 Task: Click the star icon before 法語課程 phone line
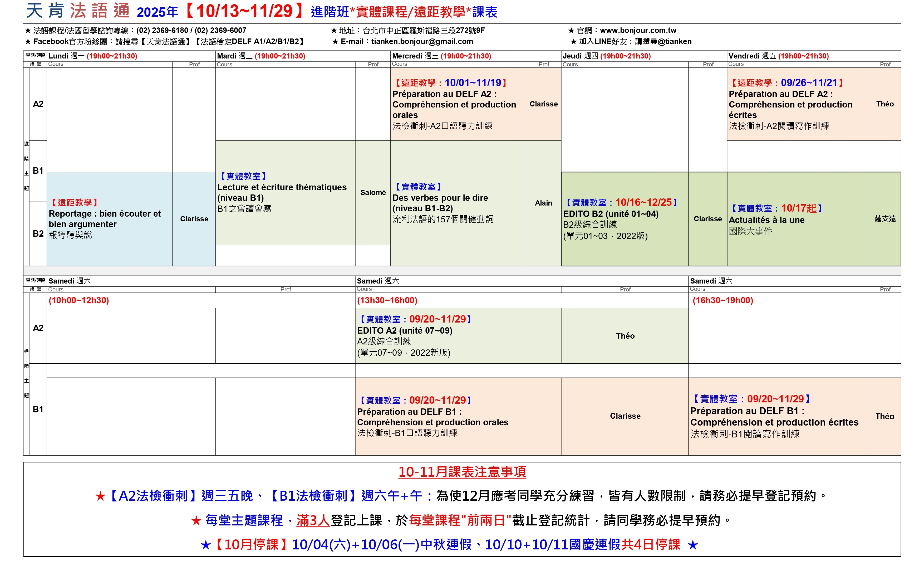(28, 31)
